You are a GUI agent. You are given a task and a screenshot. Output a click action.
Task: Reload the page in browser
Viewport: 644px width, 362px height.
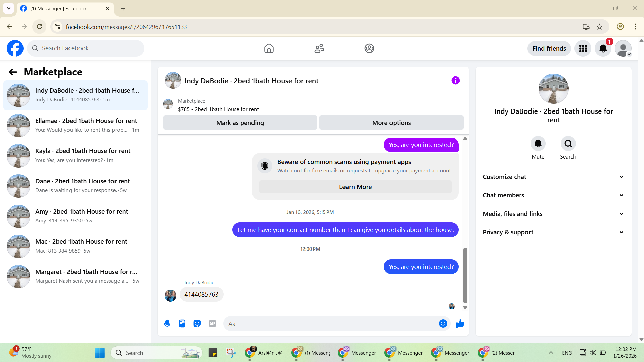(40, 27)
